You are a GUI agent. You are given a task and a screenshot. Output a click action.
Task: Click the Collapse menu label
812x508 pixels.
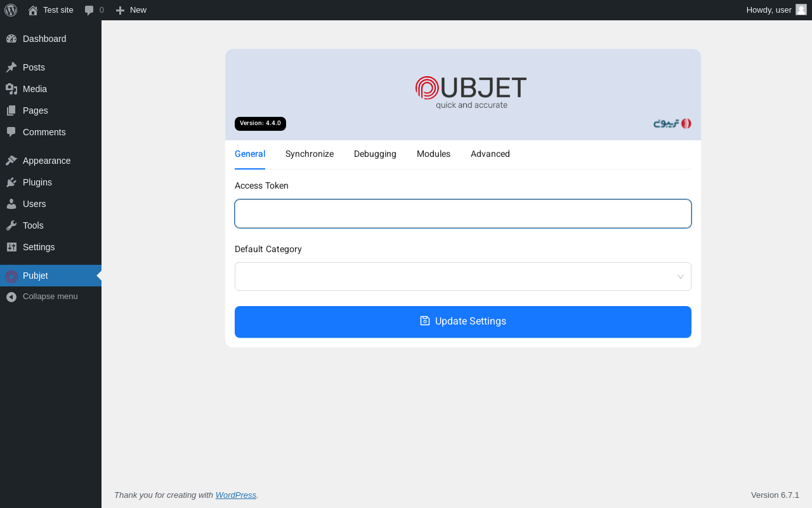point(50,297)
